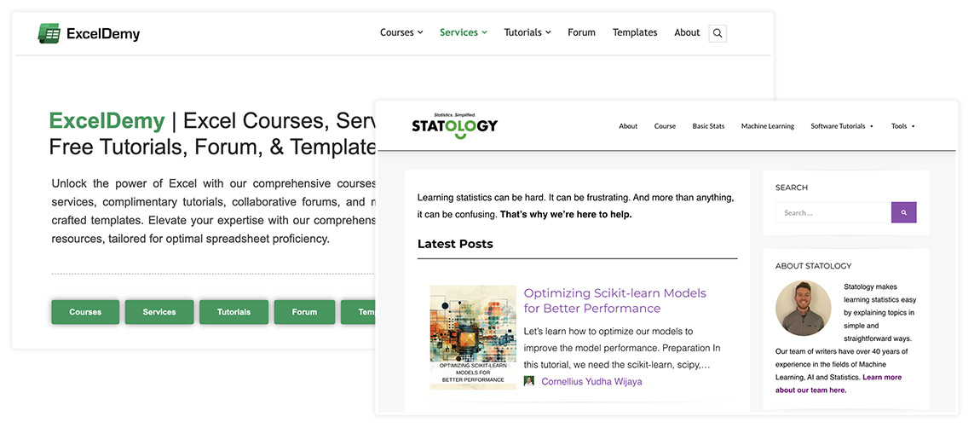This screenshot has height=428, width=980.
Task: Open Forum in ExcelDemy navigation
Action: [581, 32]
